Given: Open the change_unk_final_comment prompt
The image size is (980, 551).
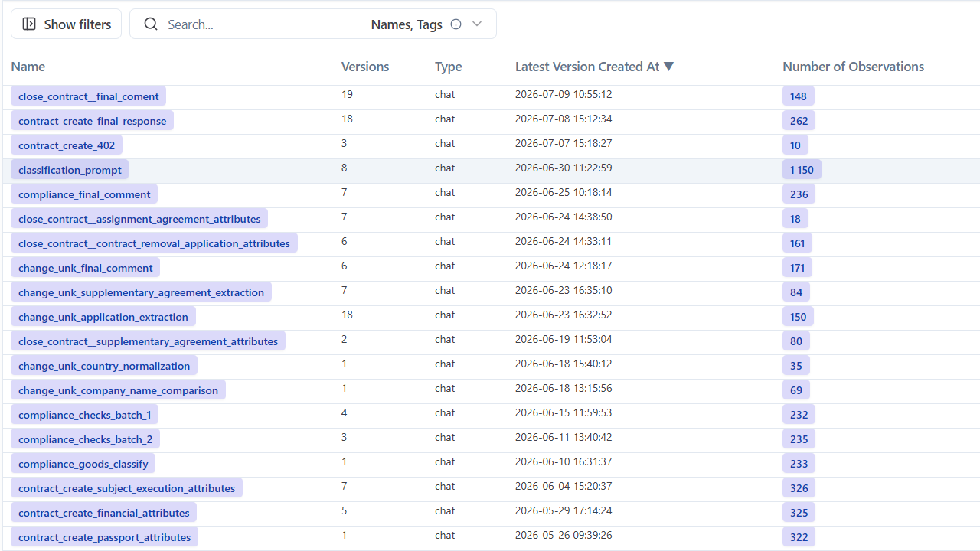Looking at the screenshot, I should 86,268.
